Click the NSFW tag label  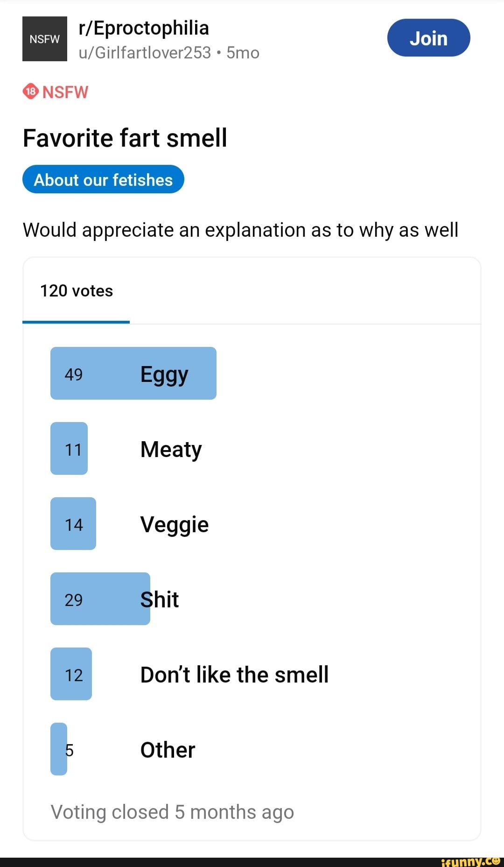point(65,92)
